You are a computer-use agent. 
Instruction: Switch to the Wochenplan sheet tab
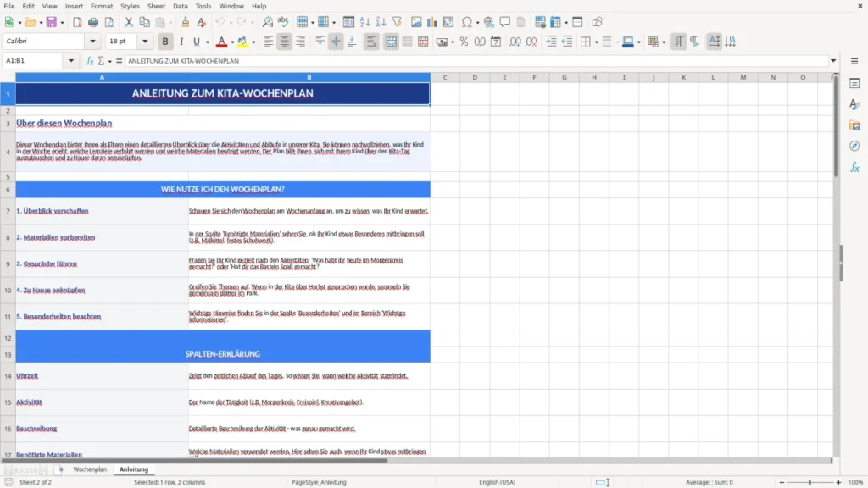pos(90,469)
